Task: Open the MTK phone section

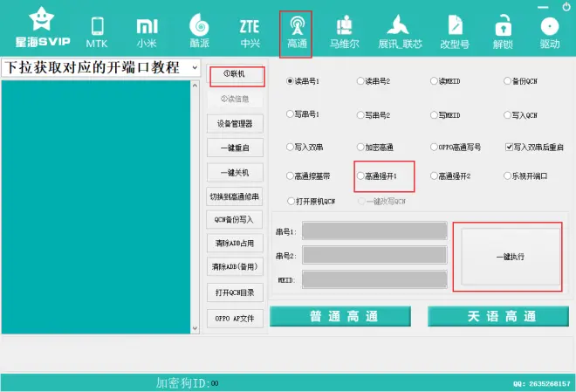Action: coord(97,32)
